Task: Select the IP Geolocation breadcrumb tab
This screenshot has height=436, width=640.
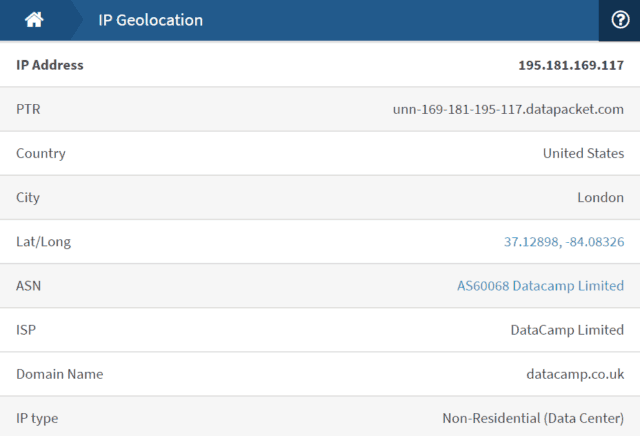Action: (150, 20)
